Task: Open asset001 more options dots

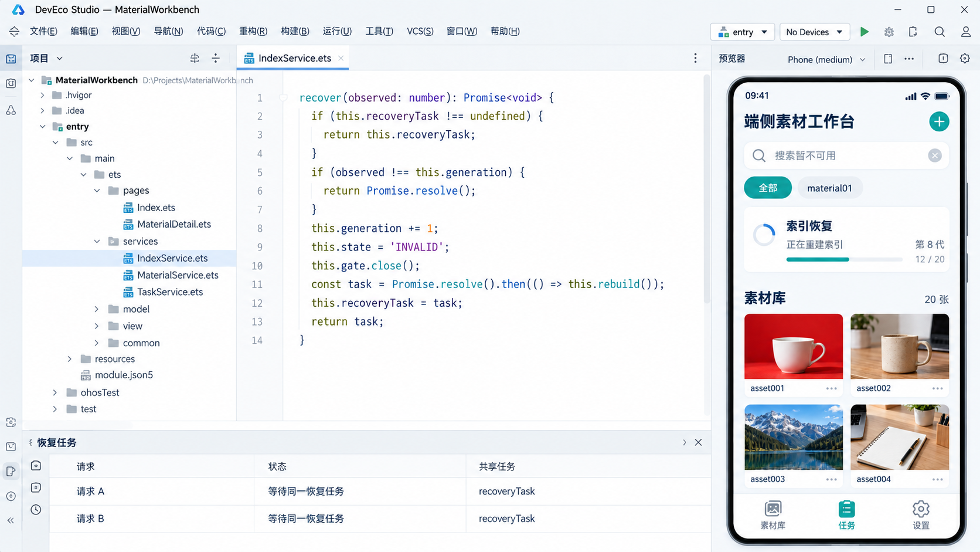Action: pyautogui.click(x=831, y=388)
